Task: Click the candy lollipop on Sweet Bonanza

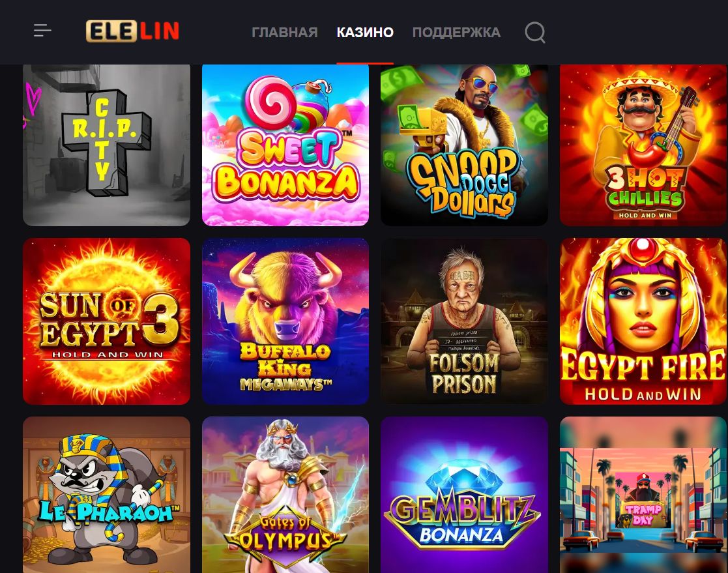Action: coord(270,102)
